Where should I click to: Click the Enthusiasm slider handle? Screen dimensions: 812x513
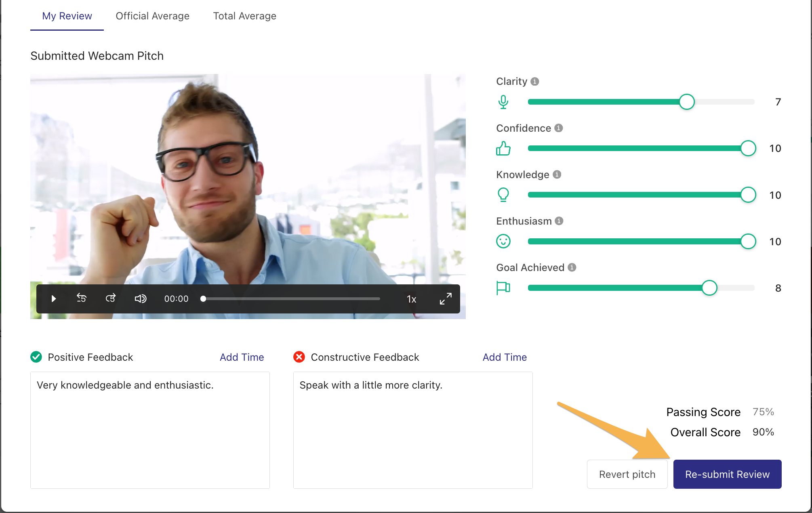pyautogui.click(x=748, y=242)
